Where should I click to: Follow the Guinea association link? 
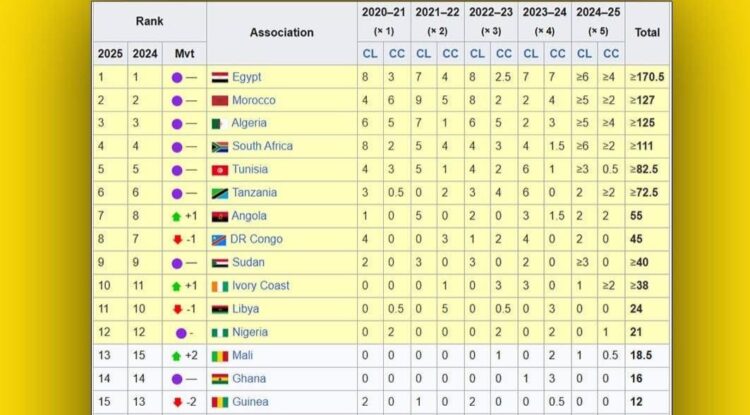click(249, 401)
